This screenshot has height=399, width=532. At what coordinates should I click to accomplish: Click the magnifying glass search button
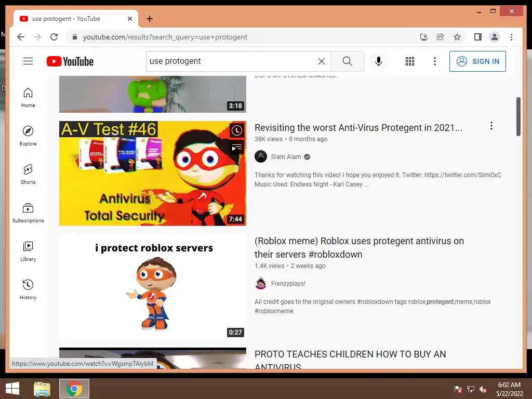point(347,61)
